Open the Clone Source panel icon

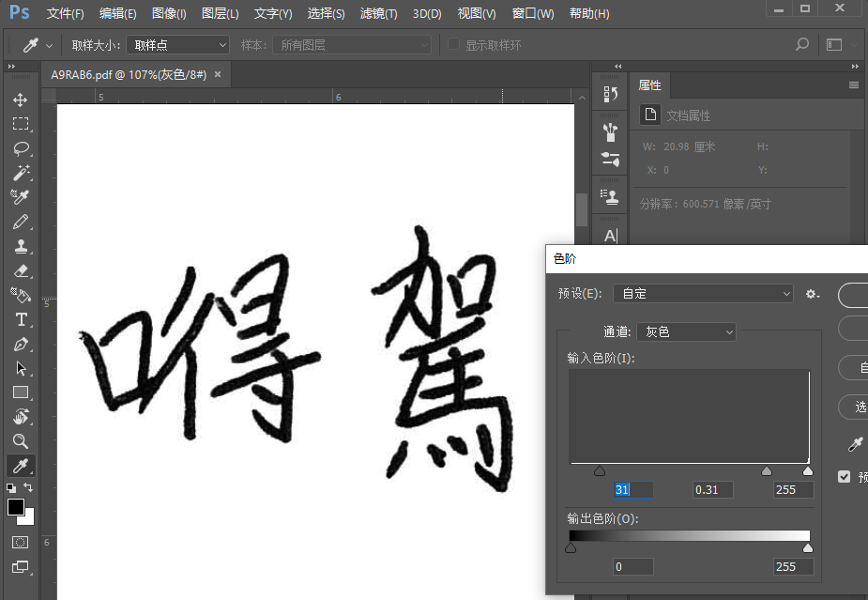610,196
